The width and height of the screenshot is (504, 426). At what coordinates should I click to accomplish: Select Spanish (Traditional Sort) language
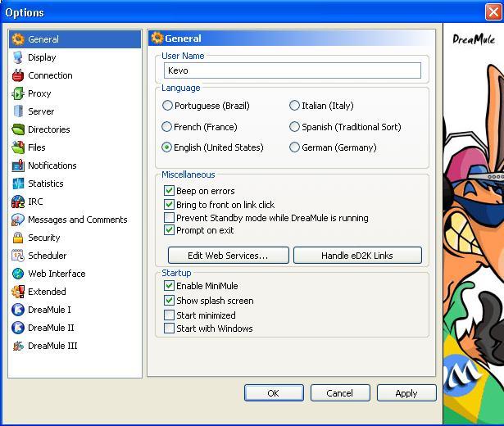pyautogui.click(x=294, y=127)
